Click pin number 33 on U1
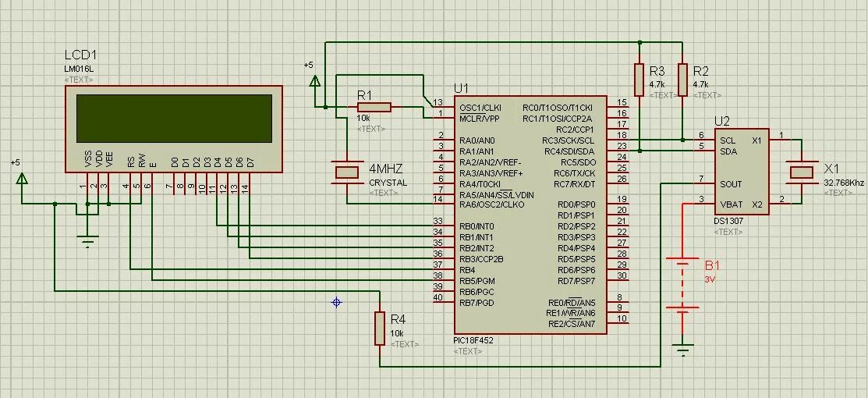868x398 pixels. coord(438,222)
